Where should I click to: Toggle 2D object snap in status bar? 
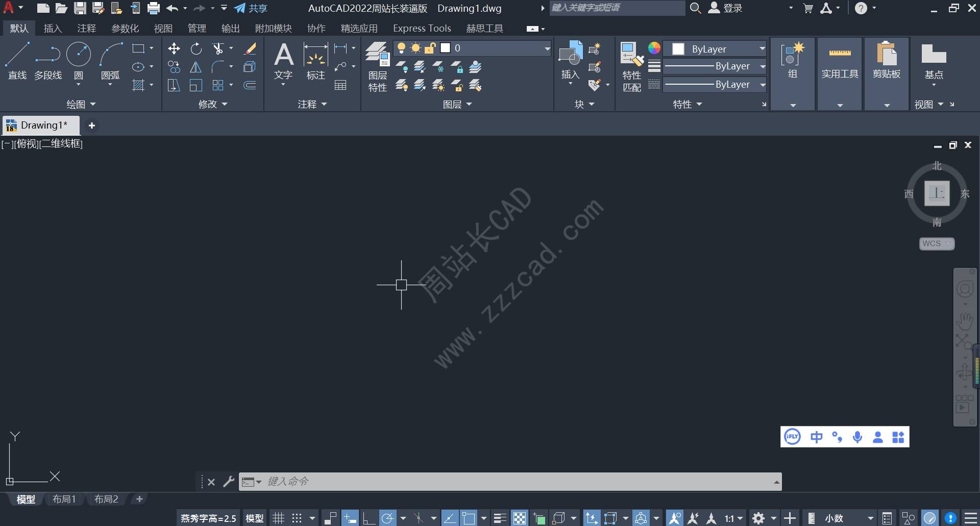tap(469, 518)
